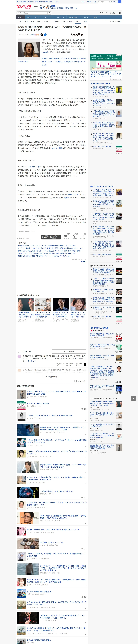Click the ヘルプ link in header

coord(94,2)
